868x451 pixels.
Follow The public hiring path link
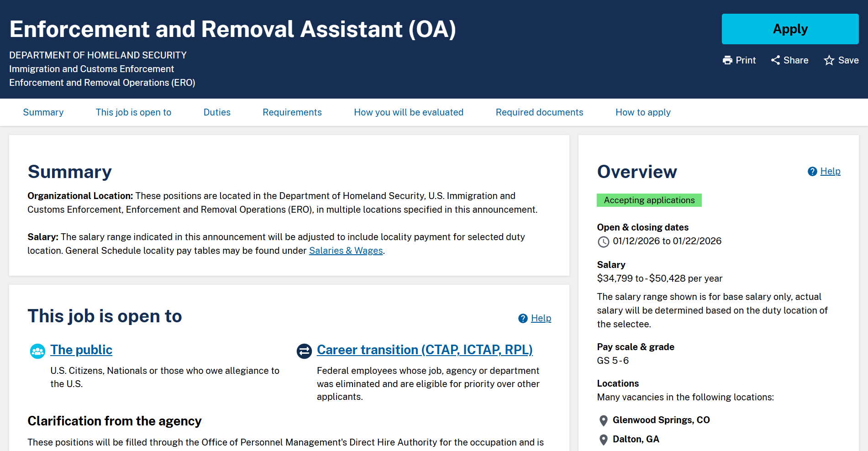point(81,350)
